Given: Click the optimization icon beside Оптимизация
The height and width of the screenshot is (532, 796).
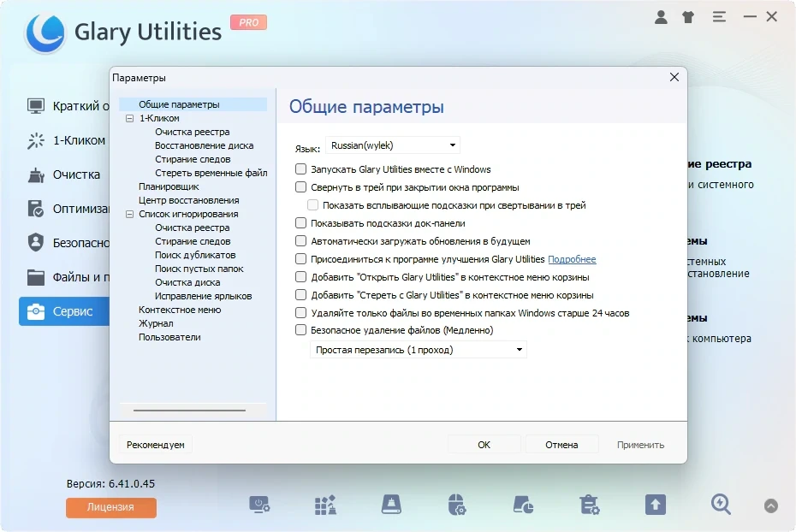Looking at the screenshot, I should pos(36,209).
